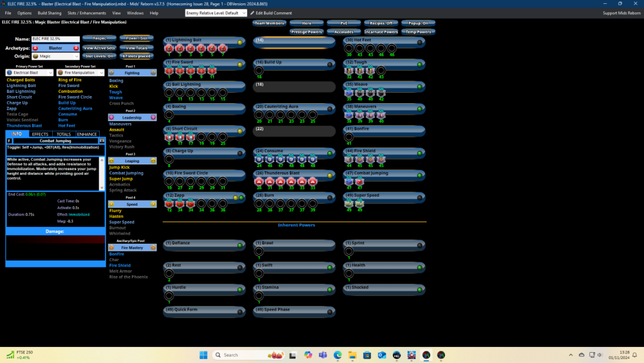Screen dimensions: 644x363
Task: Toggle the Build Up power indicator
Action: [x=330, y=64]
